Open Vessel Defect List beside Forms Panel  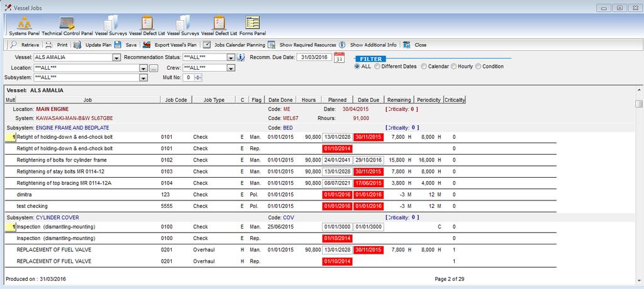[219, 26]
